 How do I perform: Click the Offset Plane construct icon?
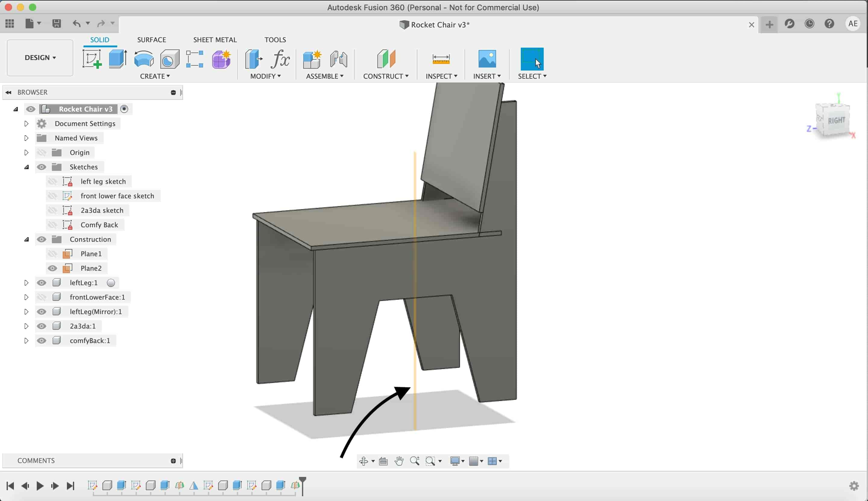click(386, 59)
